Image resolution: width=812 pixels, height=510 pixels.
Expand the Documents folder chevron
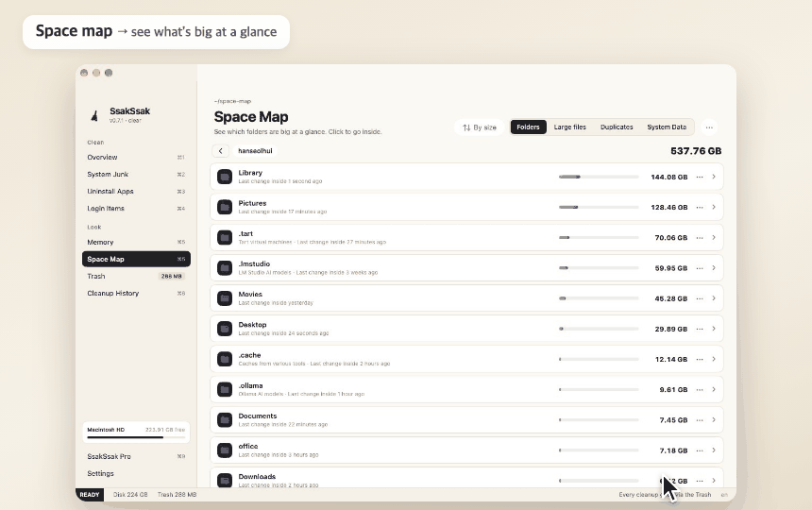(x=714, y=420)
